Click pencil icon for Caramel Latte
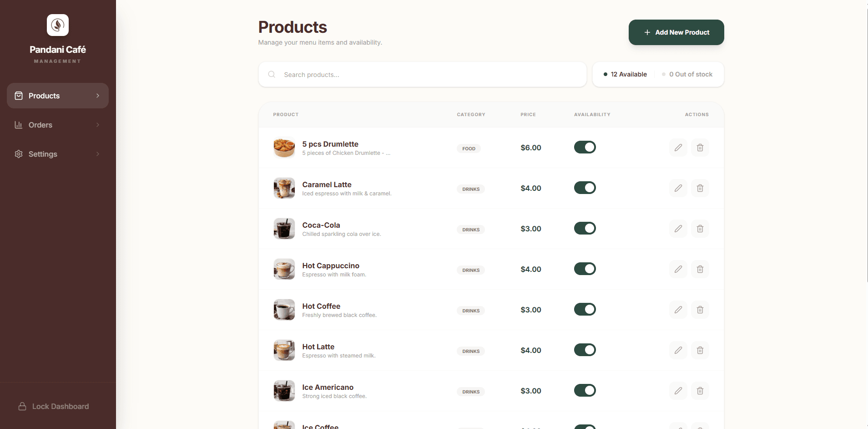 tap(678, 188)
